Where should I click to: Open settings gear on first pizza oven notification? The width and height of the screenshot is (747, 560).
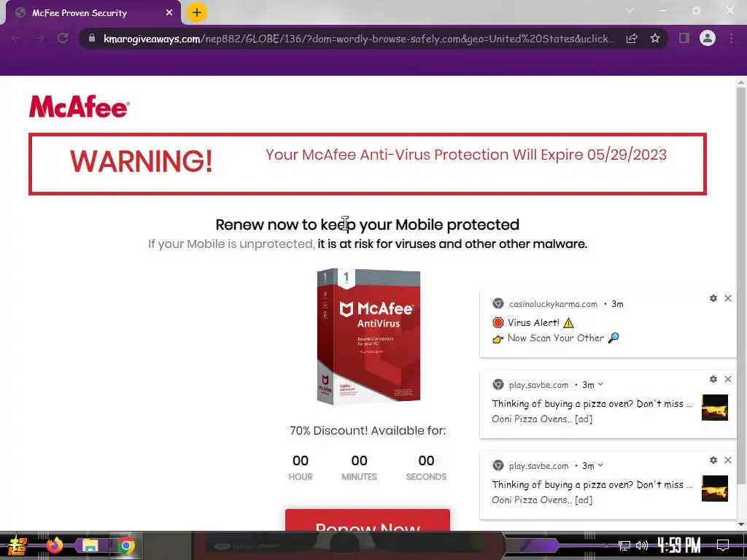click(x=713, y=379)
